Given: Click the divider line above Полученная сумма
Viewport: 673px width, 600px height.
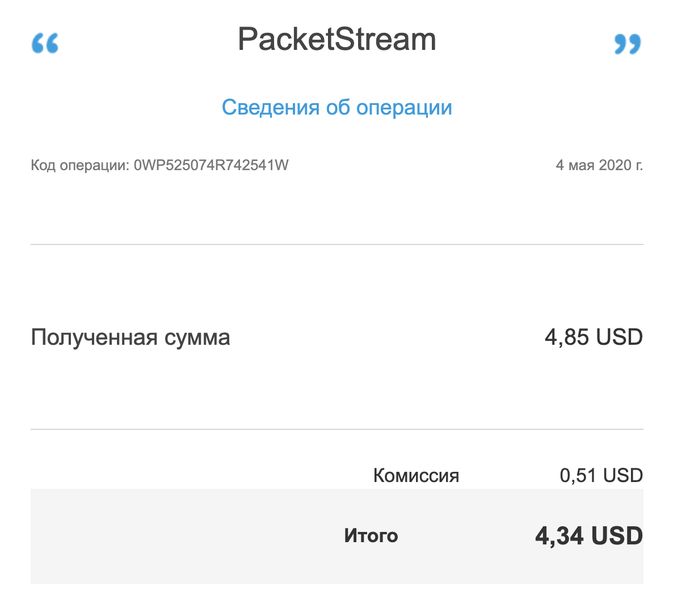Looking at the screenshot, I should (x=337, y=244).
